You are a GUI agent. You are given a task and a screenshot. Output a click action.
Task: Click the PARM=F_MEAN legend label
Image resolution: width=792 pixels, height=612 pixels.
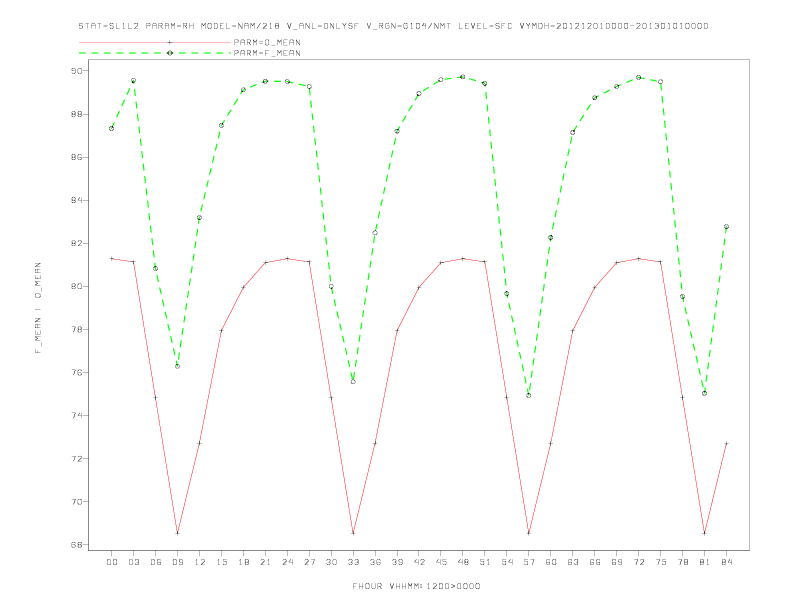[267, 53]
